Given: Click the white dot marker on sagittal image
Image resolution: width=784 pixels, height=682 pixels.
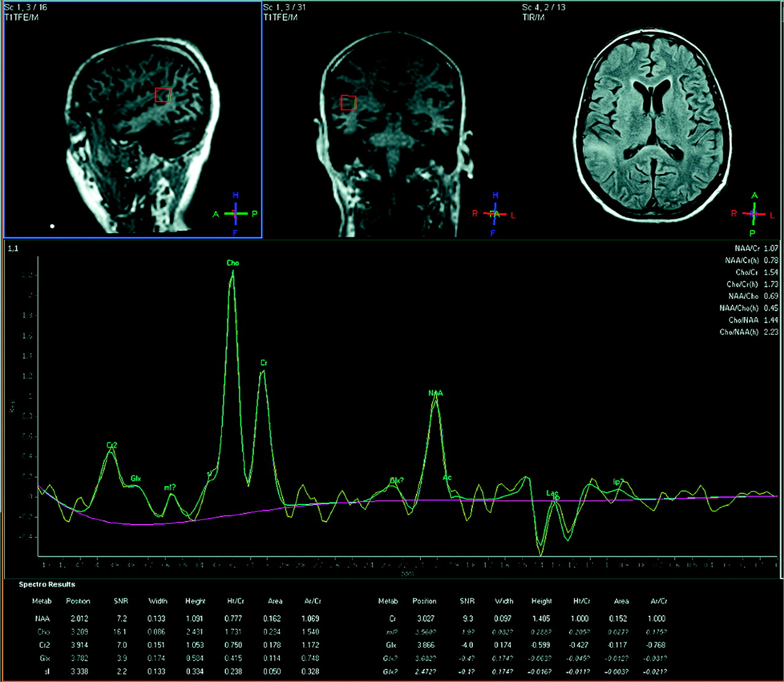Looking at the screenshot, I should [52, 227].
